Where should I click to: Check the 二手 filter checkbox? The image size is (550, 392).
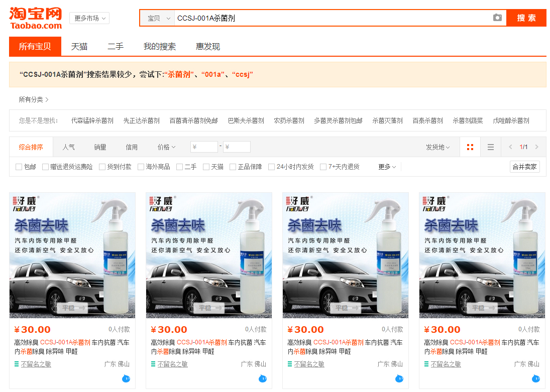(180, 167)
